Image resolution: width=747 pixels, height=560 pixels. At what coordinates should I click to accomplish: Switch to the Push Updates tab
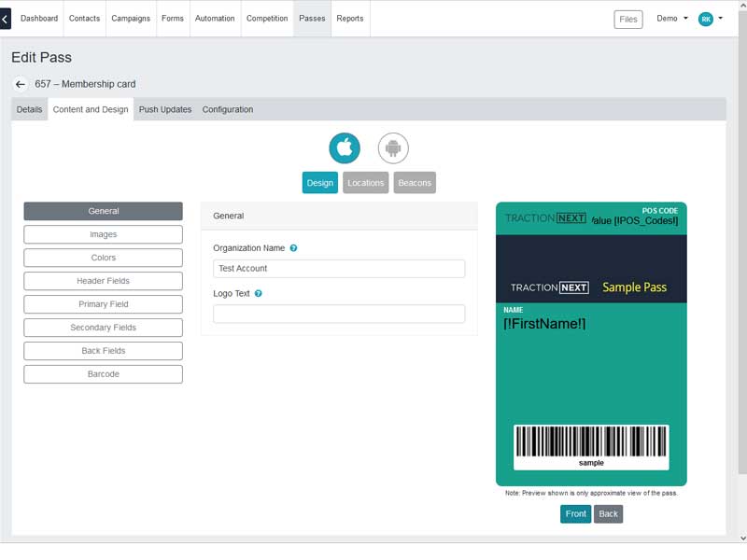click(165, 109)
